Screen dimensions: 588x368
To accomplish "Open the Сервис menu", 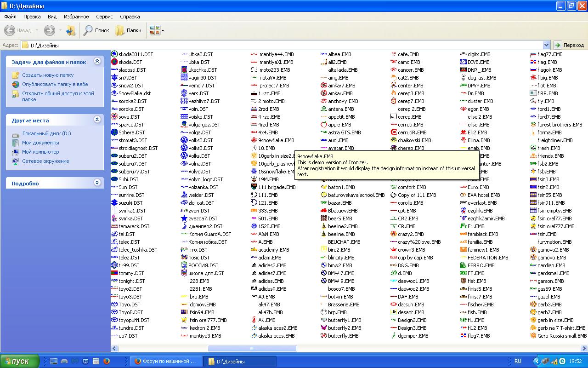I will pos(104,17).
